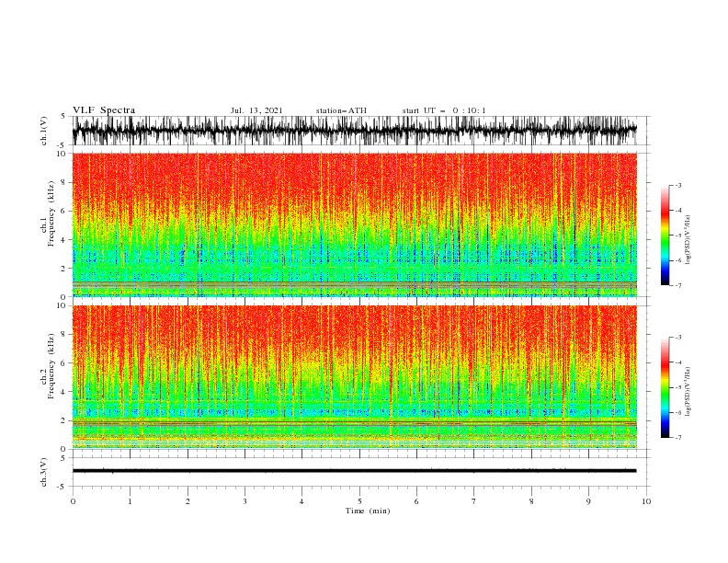This screenshot has height=563, width=728.
Task: Click the "6" tick on the time axis
Action: [x=416, y=501]
